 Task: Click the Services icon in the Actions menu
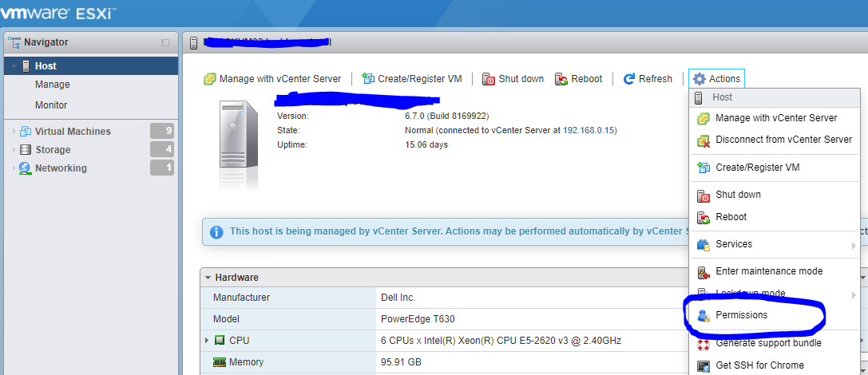pos(703,244)
